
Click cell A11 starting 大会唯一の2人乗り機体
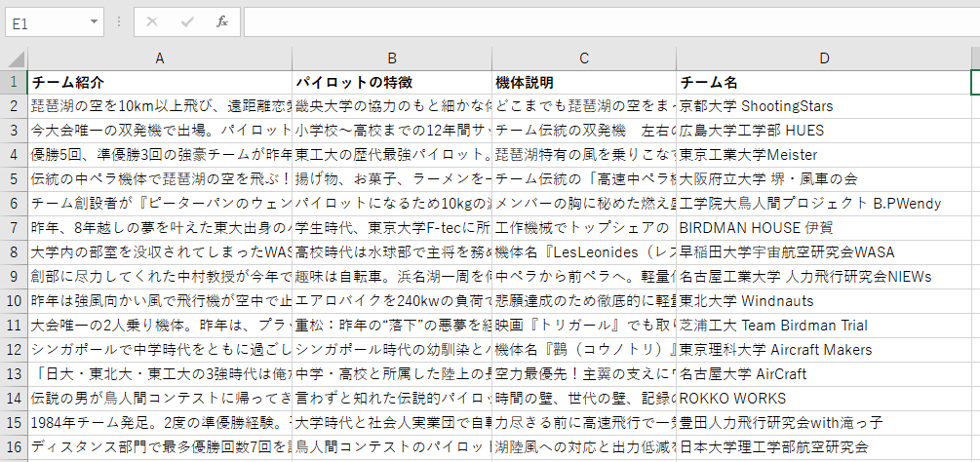[x=160, y=326]
